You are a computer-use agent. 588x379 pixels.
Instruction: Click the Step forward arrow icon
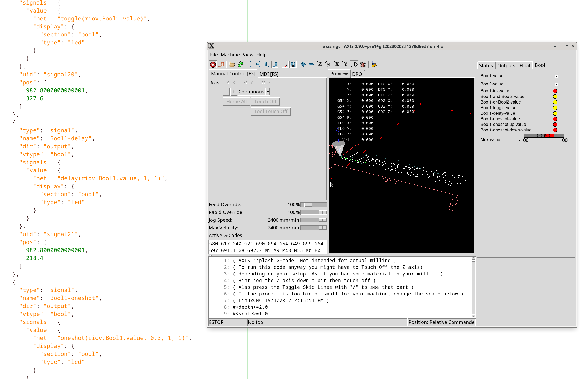259,64
